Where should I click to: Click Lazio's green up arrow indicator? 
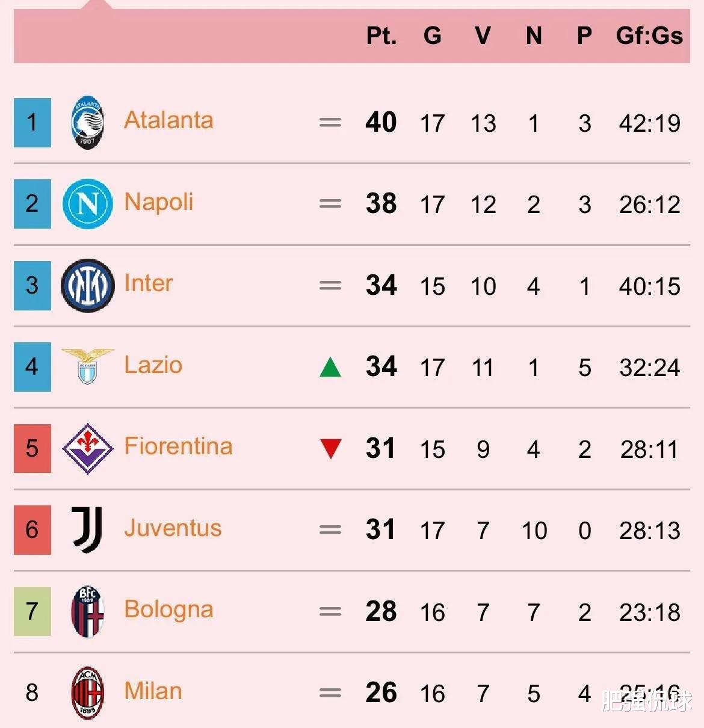coord(330,366)
